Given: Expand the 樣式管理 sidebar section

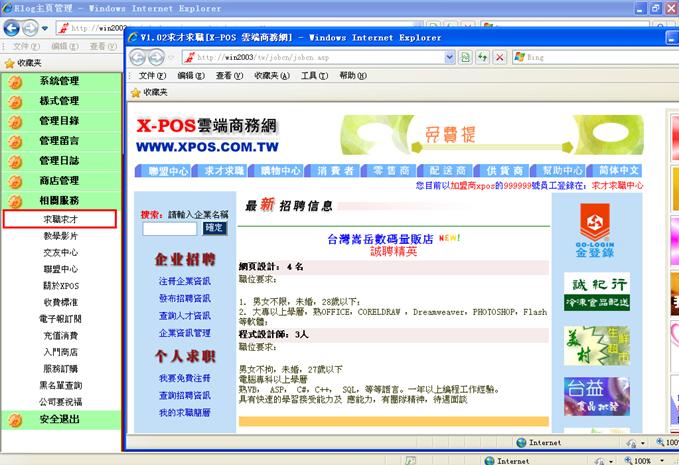Looking at the screenshot, I should pyautogui.click(x=59, y=101).
